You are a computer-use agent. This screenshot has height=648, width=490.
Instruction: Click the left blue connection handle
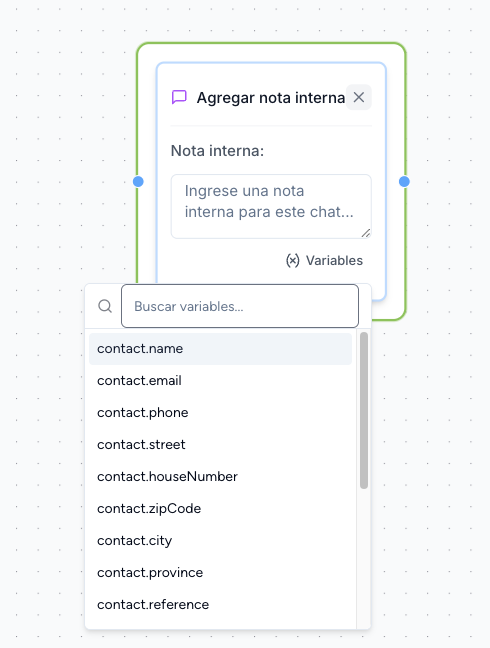click(138, 181)
